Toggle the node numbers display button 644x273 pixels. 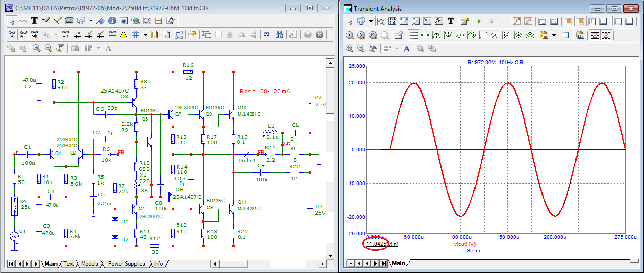point(35,35)
